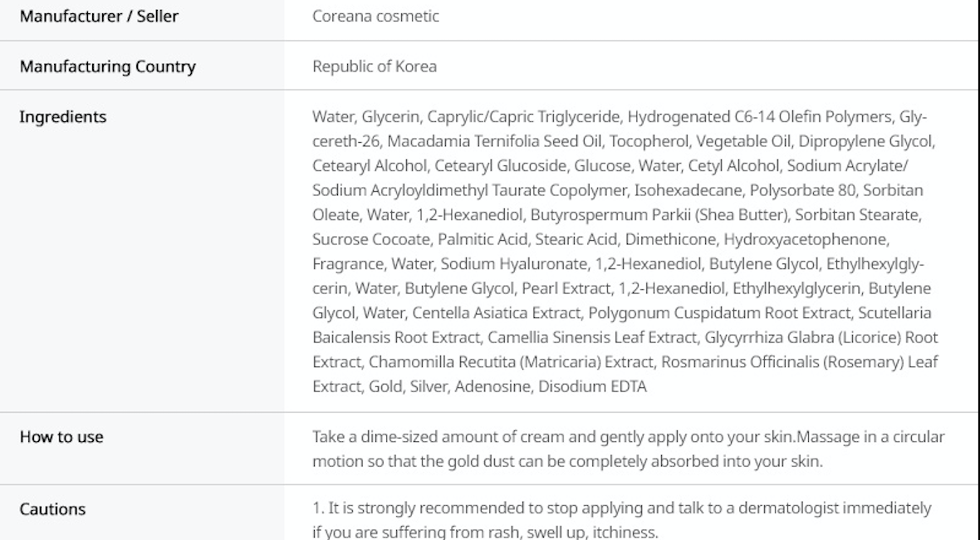Click Camellia Sinensis Leaf Extract text

(593, 338)
